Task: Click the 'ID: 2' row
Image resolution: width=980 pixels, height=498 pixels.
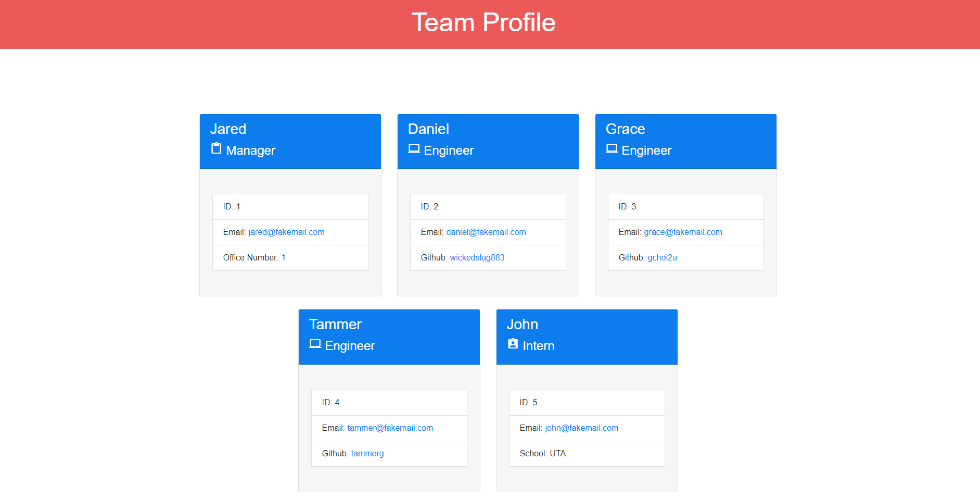Action: point(488,207)
